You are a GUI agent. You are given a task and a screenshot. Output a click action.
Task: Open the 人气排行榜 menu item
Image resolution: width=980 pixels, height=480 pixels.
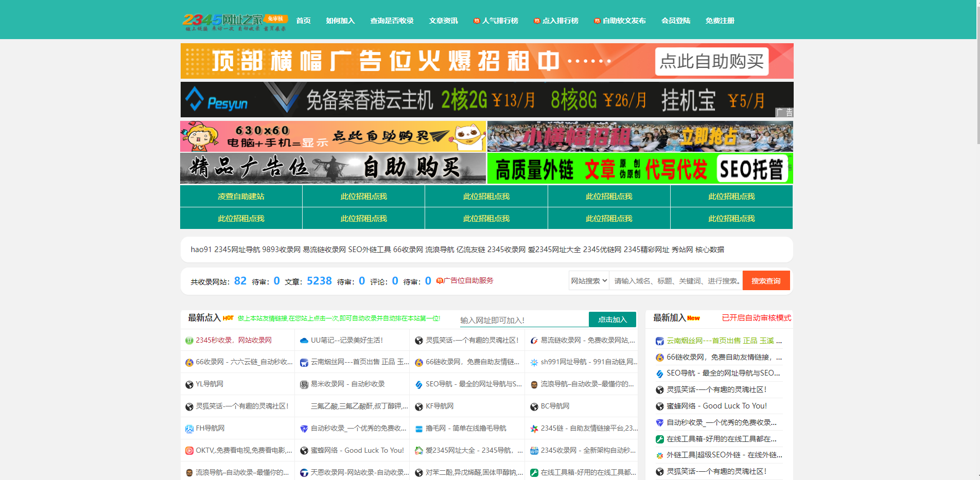pyautogui.click(x=496, y=21)
